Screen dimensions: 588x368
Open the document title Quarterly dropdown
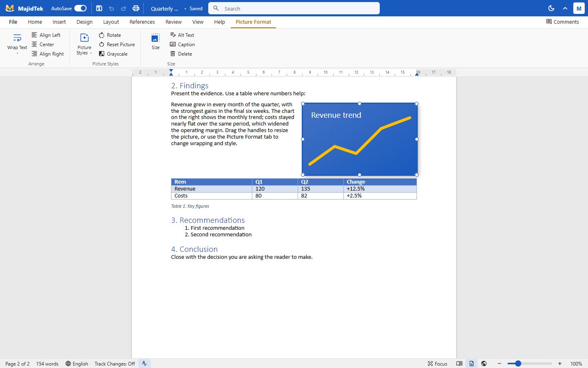point(165,9)
